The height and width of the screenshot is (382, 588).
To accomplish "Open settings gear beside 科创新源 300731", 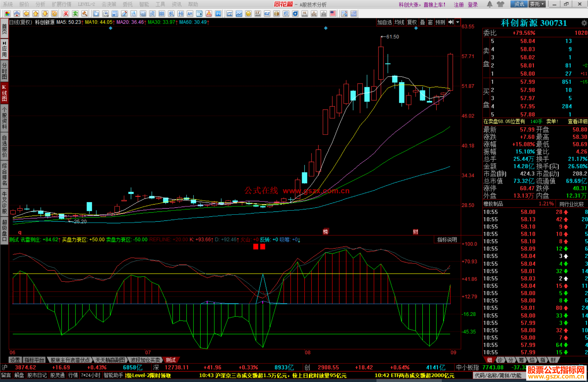I will 584,23.
